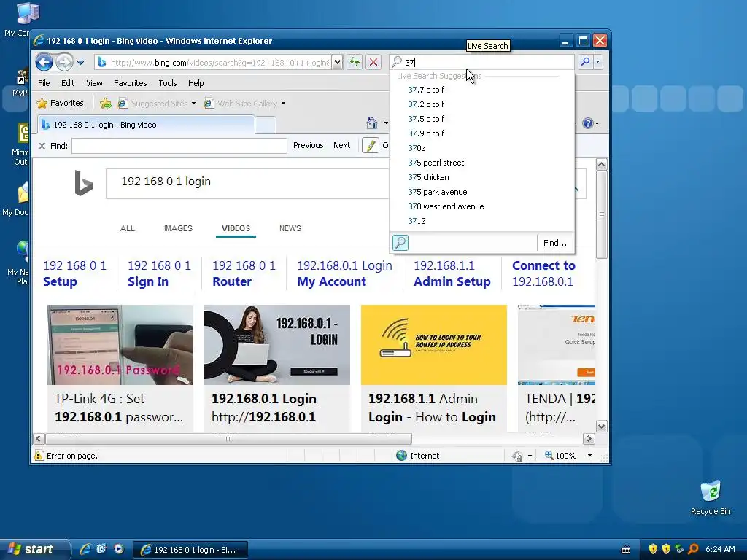This screenshot has width=747, height=560.
Task: Click the browser Forward arrow button
Action: (64, 62)
